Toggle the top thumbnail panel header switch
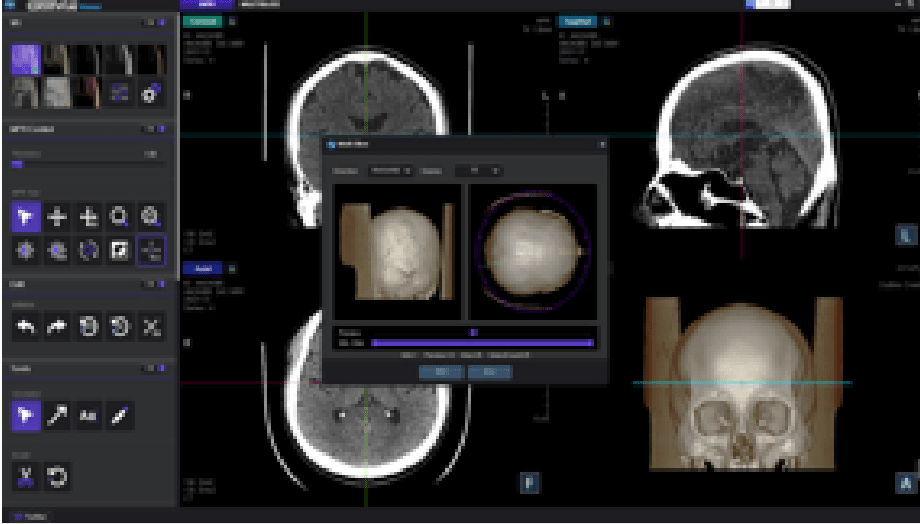This screenshot has height=524, width=920. (x=160, y=21)
